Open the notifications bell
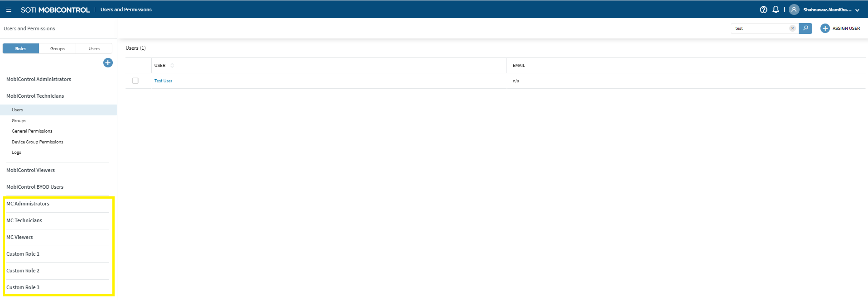 [776, 10]
